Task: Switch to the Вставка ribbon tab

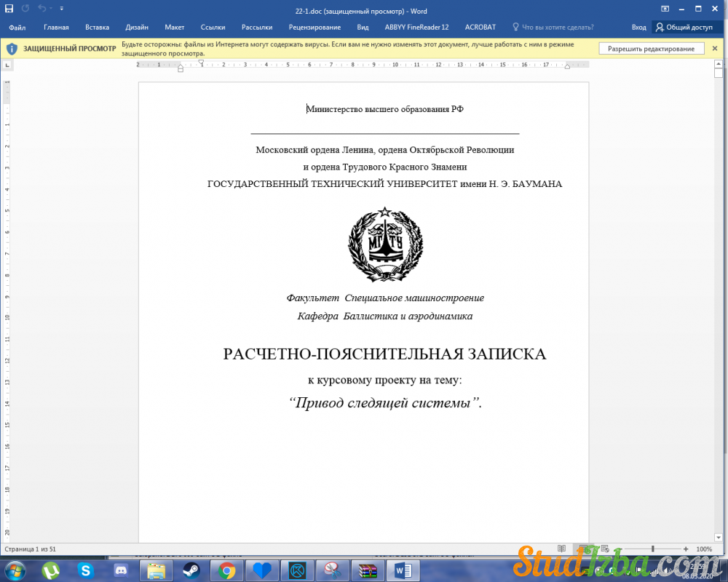Action: [97, 28]
